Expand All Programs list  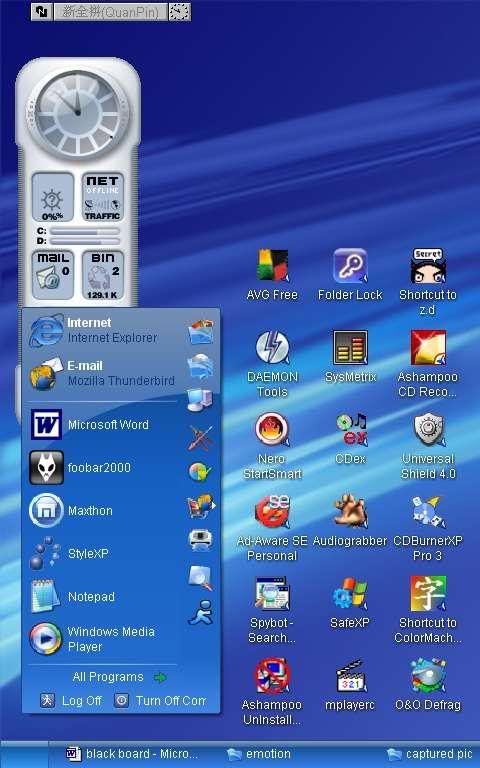click(x=120, y=677)
